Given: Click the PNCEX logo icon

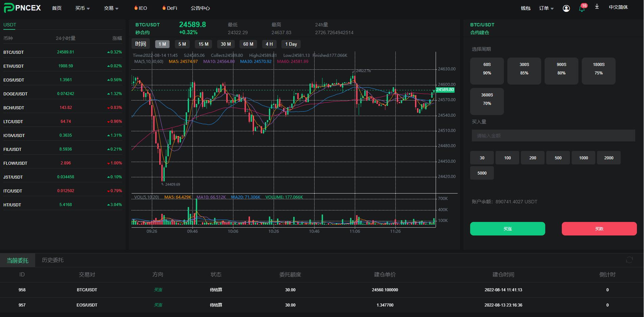Looking at the screenshot, I should (x=9, y=8).
